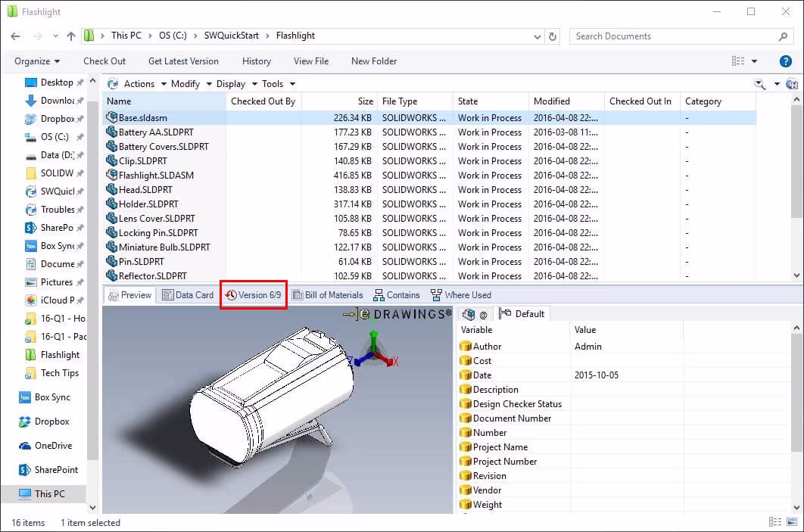
Task: Select the Locking Pin.SLDPRT row
Action: [429, 232]
